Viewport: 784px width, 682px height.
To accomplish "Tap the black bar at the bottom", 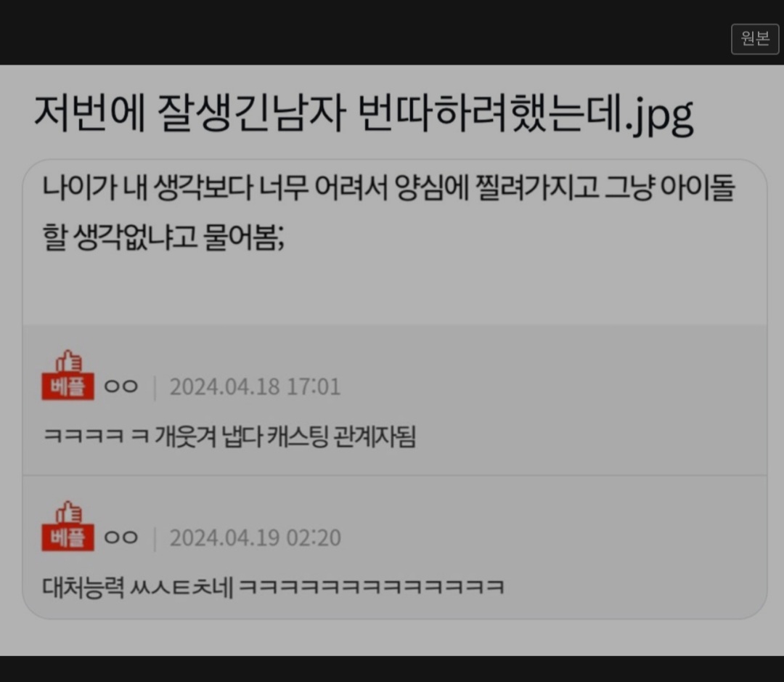I will click(x=392, y=669).
